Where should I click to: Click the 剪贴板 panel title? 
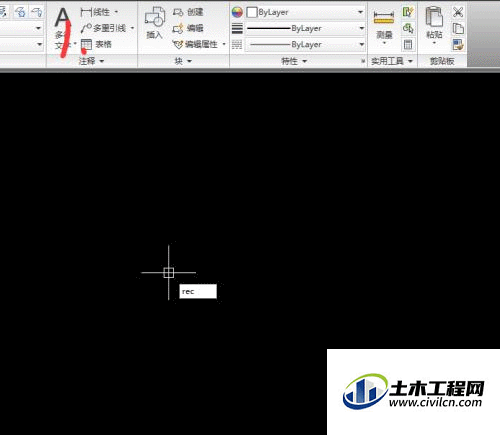pos(442,61)
